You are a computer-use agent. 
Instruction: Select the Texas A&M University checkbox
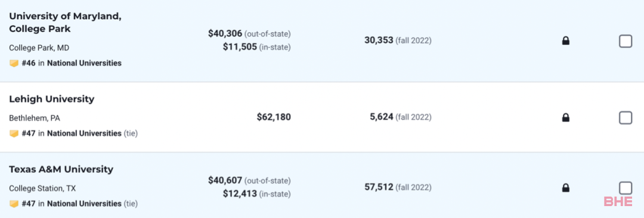tap(625, 188)
